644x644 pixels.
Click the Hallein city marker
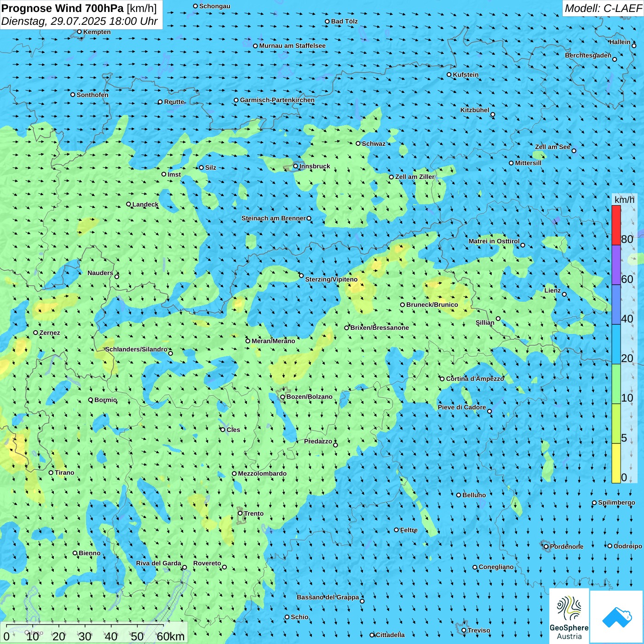634,46
